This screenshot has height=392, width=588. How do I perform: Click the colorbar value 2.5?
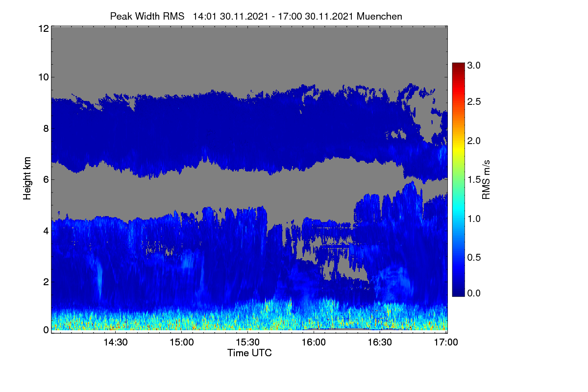[x=474, y=101]
